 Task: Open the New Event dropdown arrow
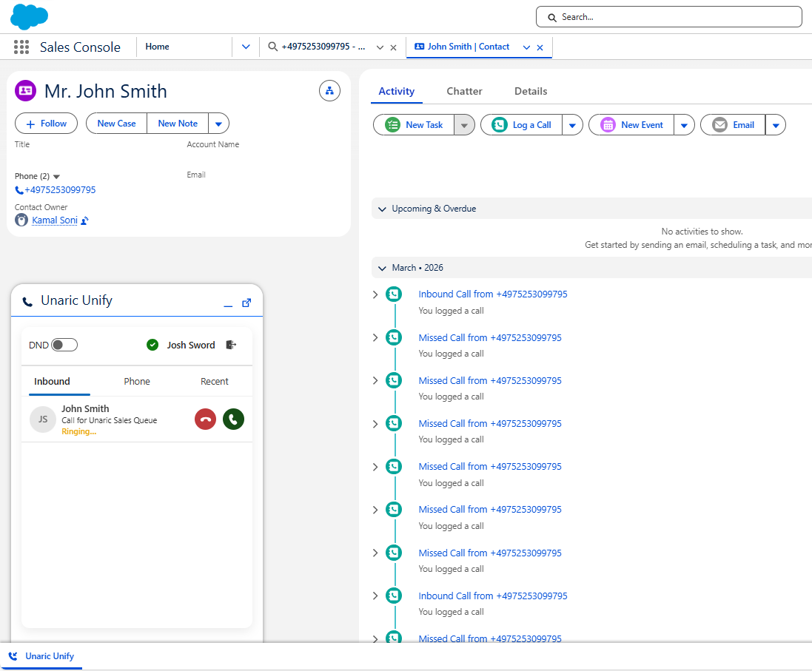click(x=684, y=125)
